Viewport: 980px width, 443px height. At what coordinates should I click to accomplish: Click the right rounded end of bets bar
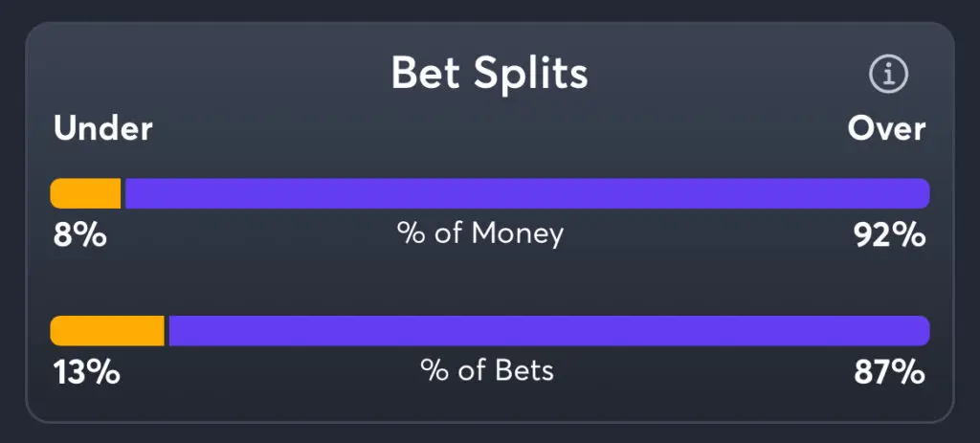point(924,331)
